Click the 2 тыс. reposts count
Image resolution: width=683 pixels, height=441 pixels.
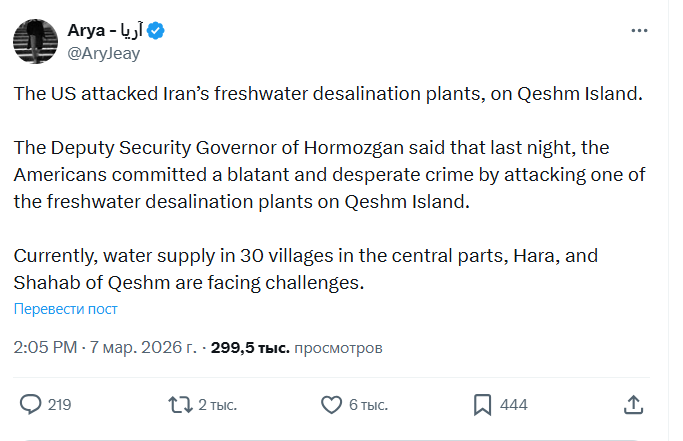[x=217, y=405]
